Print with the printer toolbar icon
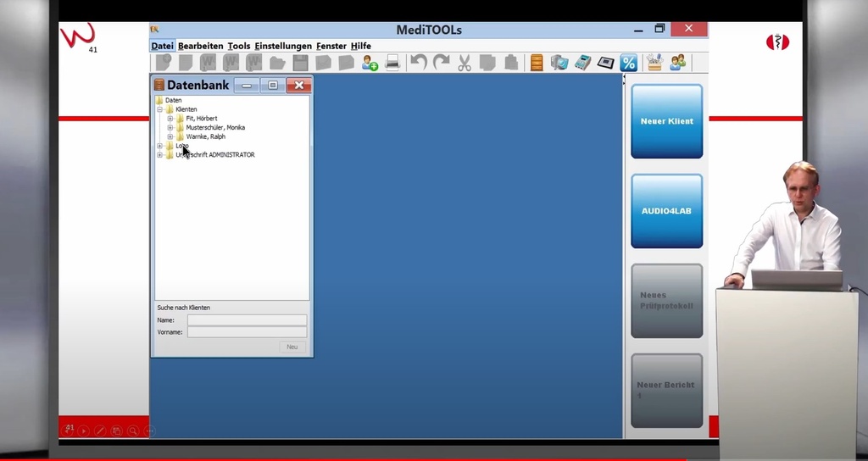This screenshot has width=868, height=461. click(392, 63)
